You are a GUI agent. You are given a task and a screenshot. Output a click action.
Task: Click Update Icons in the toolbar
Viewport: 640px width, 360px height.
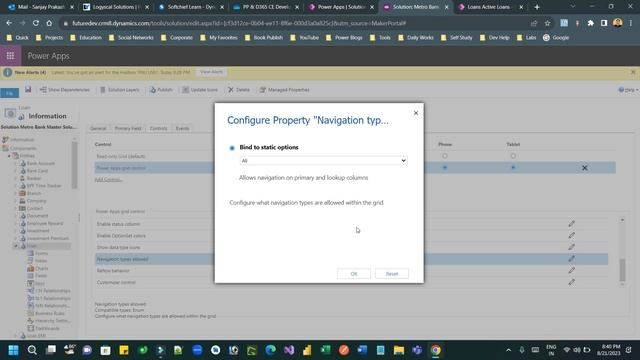coord(200,90)
